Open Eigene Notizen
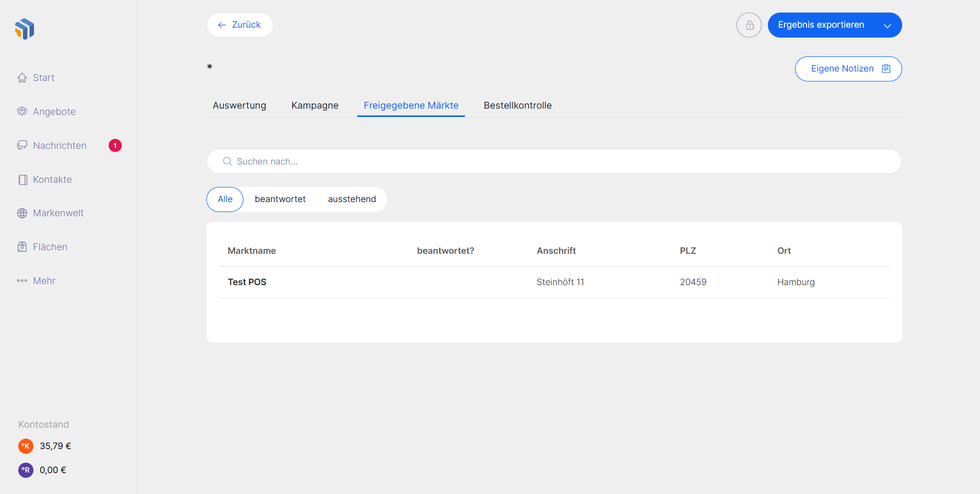This screenshot has width=980, height=494. click(x=848, y=69)
